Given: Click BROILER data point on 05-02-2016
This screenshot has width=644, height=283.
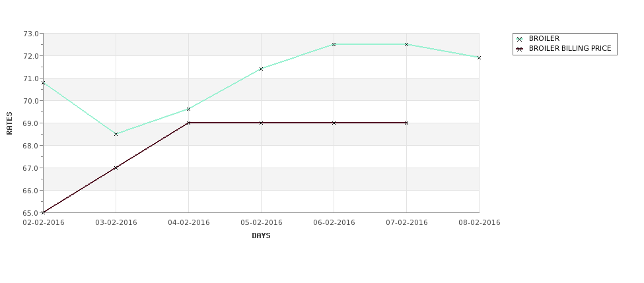Looking at the screenshot, I should coord(261,69).
